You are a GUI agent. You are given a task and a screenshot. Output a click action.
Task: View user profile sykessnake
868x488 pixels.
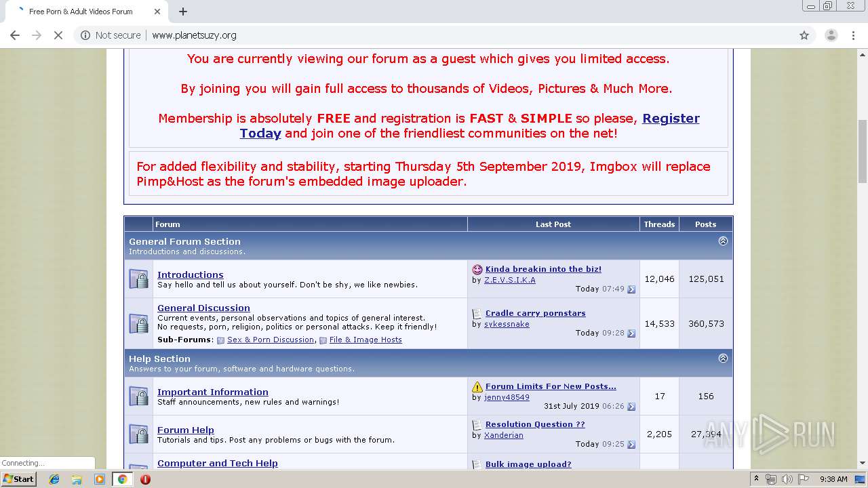tap(507, 324)
